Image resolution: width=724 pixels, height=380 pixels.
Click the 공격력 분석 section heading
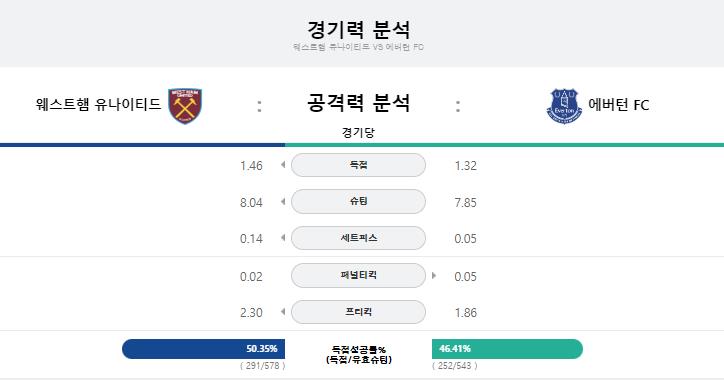[358, 103]
